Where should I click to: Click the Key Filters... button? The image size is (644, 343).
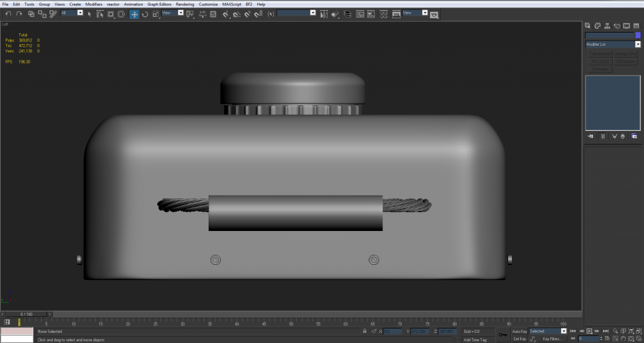click(552, 339)
